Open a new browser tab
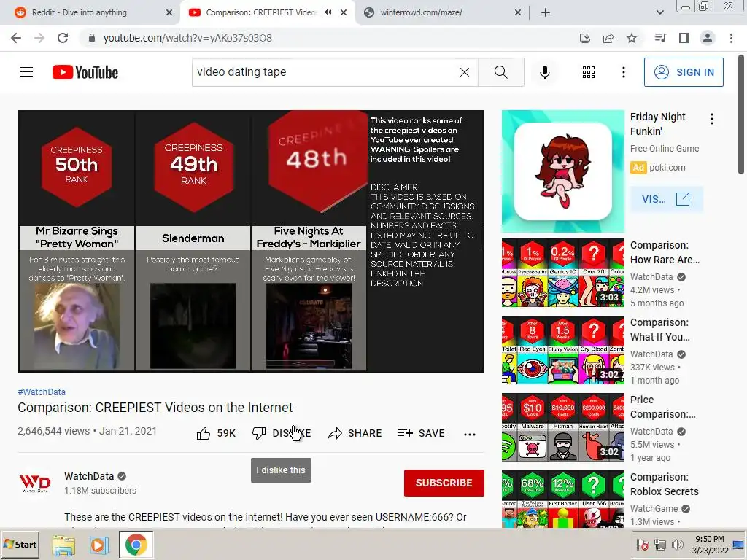Screen dimensions: 747x560 (x=546, y=12)
